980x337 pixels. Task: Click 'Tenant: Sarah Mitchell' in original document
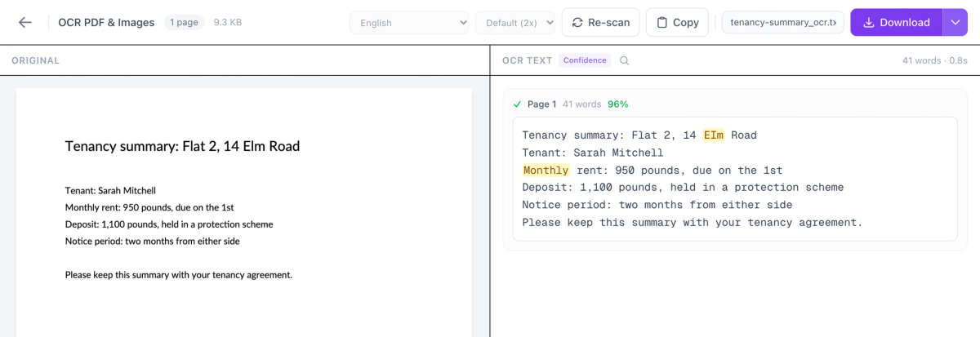[110, 191]
